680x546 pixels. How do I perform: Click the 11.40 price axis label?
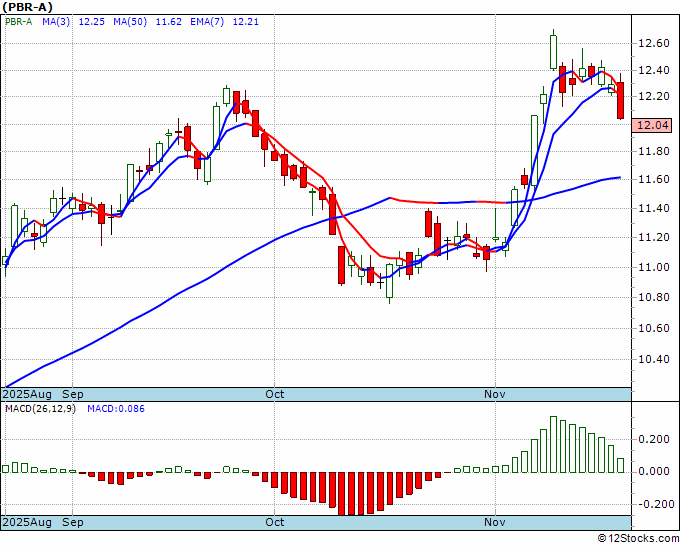point(654,208)
